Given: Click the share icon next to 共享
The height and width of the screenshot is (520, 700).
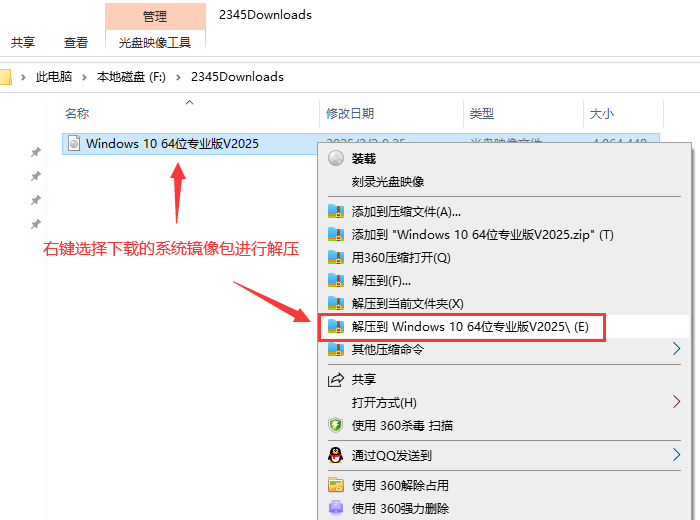Looking at the screenshot, I should [336, 380].
